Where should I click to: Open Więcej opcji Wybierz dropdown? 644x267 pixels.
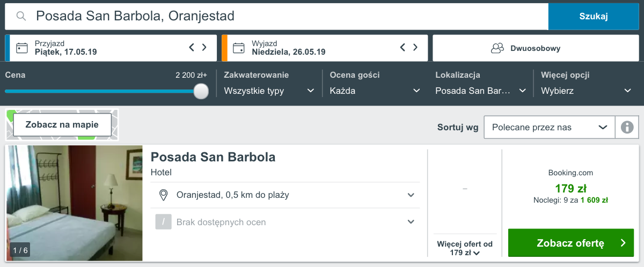pos(586,91)
